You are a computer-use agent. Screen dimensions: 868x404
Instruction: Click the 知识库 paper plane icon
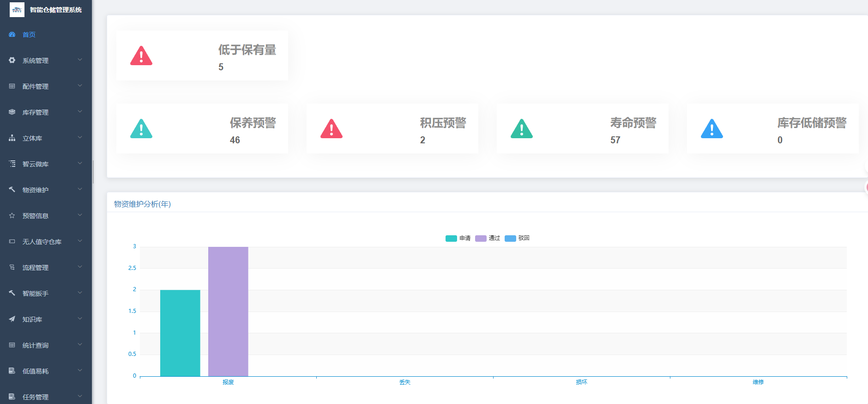12,319
